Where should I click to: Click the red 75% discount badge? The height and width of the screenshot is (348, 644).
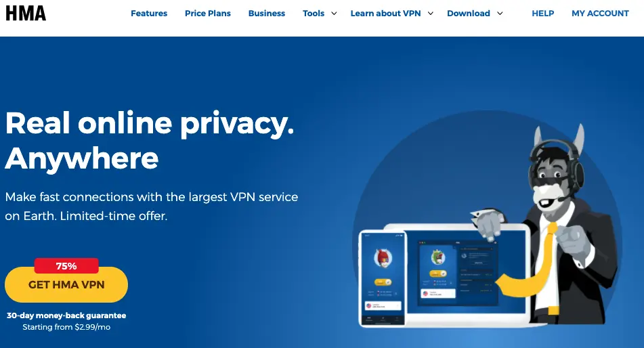tap(66, 266)
